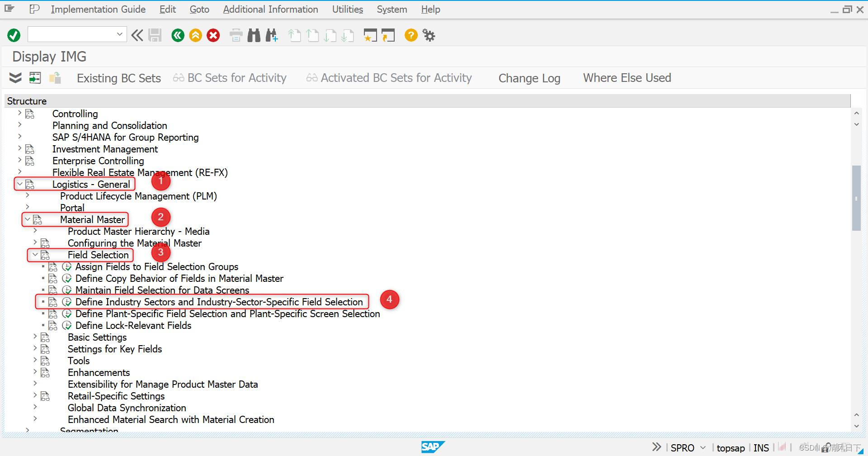Execute Maintain Field Selection for Data Screens
Screen dimensions: 868x456
coord(67,290)
